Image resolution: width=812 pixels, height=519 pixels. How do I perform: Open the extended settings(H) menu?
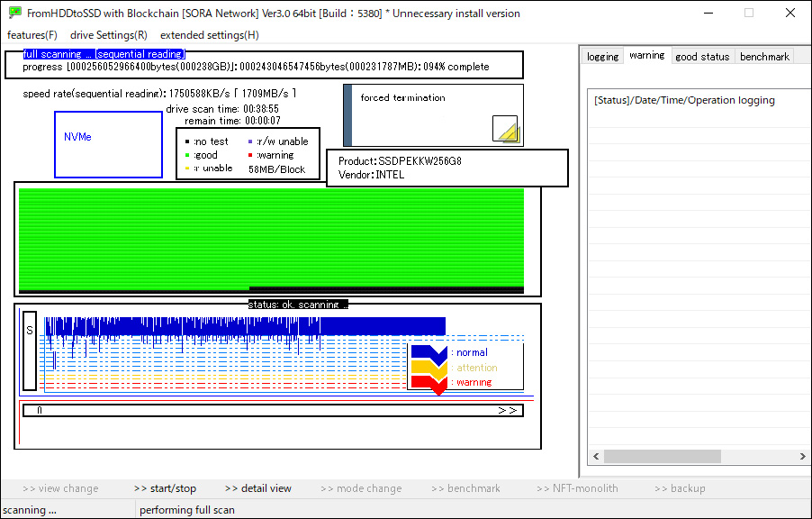209,35
